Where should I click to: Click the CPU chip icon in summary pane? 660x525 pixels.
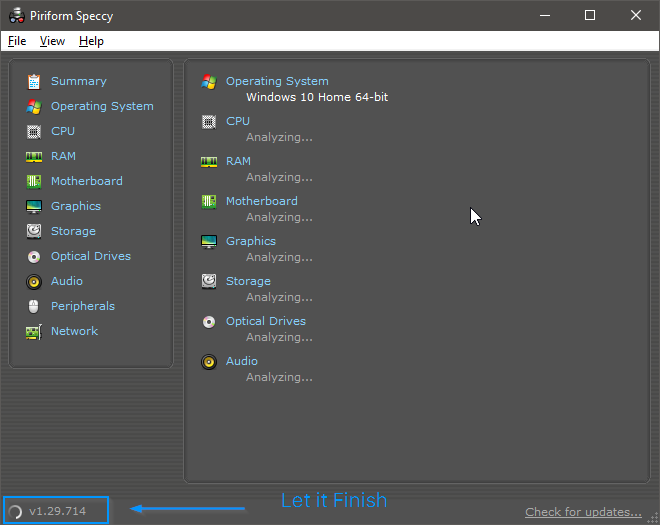[209, 122]
